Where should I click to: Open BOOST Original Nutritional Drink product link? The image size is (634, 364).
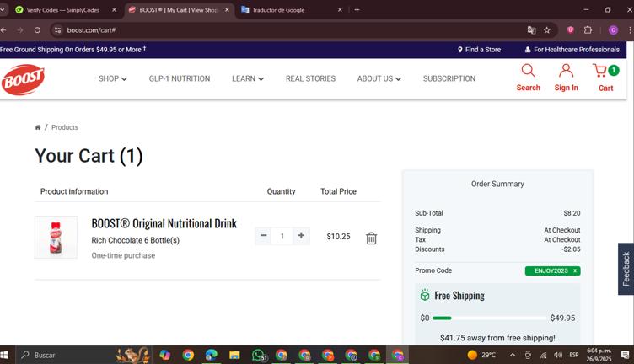click(164, 223)
